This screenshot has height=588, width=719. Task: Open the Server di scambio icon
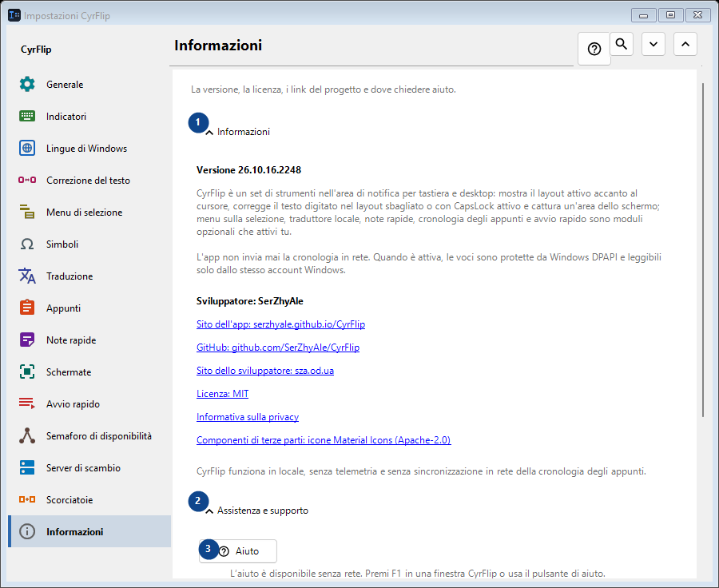27,468
